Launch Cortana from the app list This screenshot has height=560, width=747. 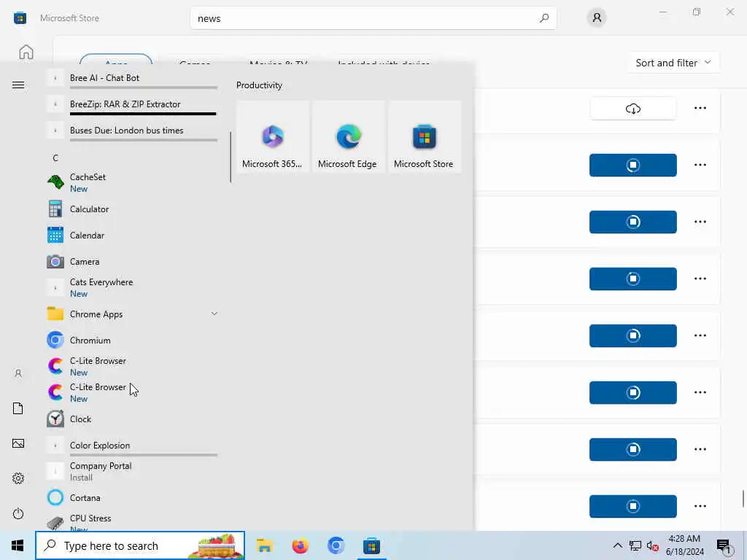point(131,497)
